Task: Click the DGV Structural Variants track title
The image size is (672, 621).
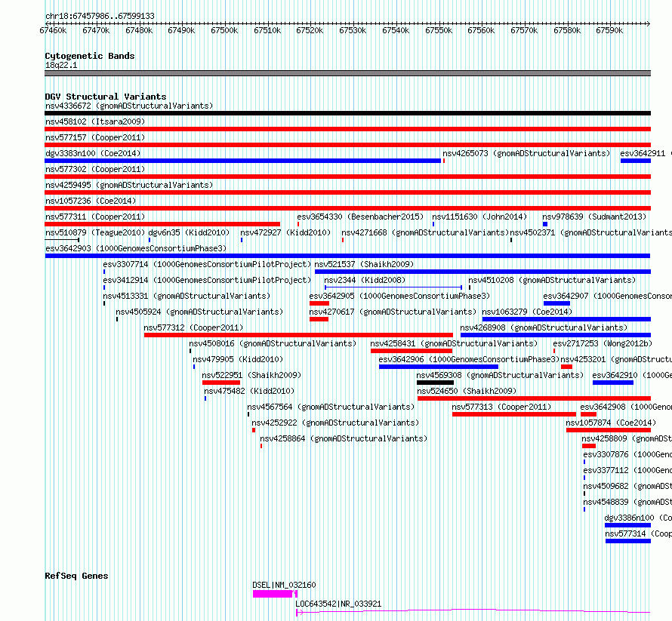Action: (106, 97)
